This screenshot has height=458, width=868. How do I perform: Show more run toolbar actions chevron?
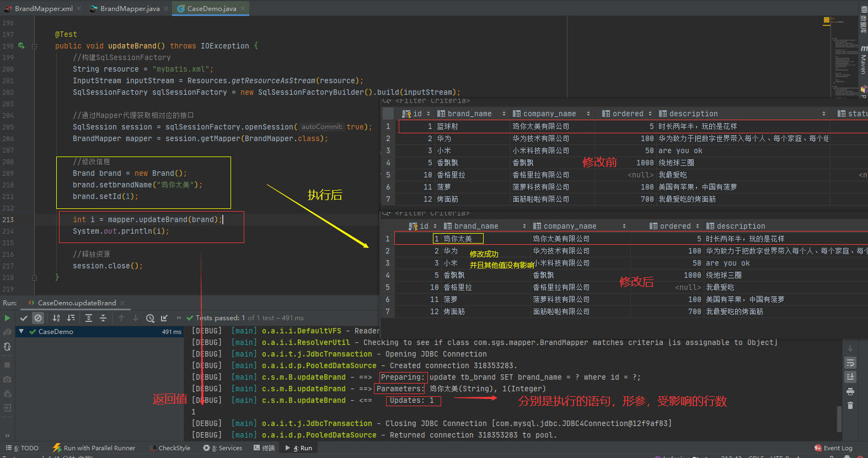point(179,318)
